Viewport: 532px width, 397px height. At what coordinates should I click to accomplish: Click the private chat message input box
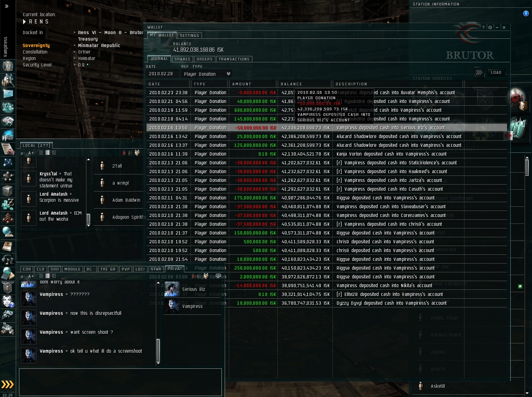pos(121,382)
